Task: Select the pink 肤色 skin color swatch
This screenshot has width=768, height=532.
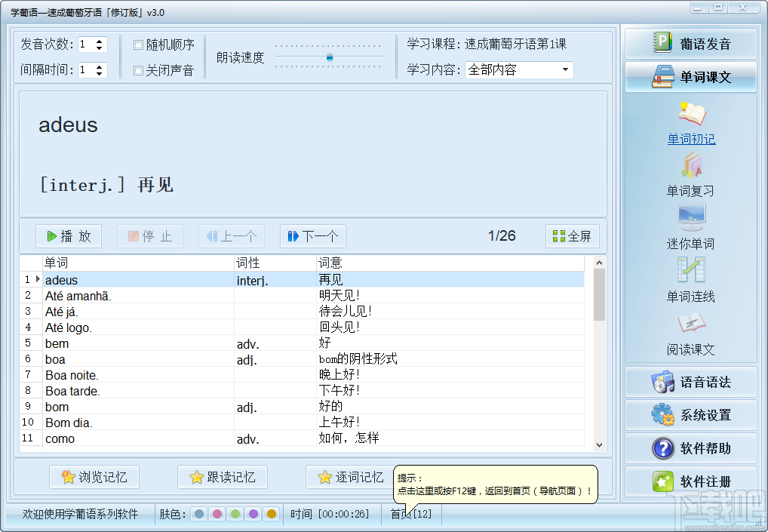Action: [219, 515]
